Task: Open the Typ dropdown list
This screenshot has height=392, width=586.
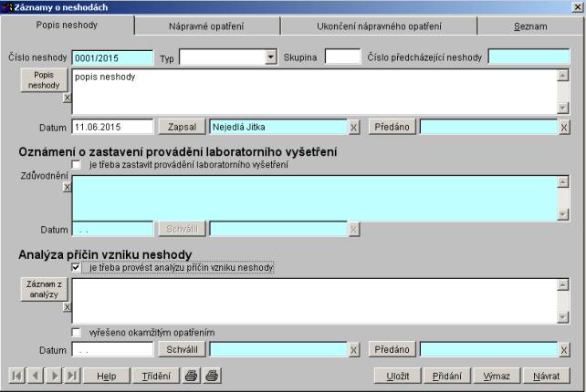Action: tap(270, 57)
